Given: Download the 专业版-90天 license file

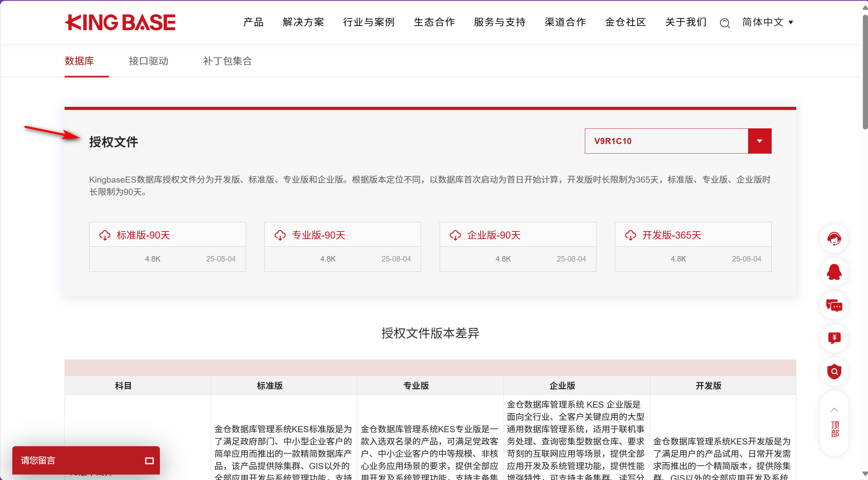Looking at the screenshot, I should [x=318, y=235].
